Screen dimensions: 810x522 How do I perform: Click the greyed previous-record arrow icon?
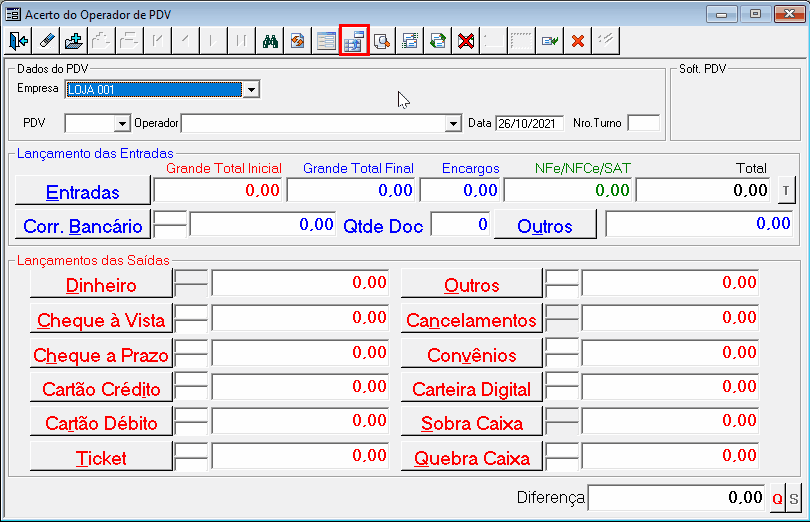[x=185, y=40]
